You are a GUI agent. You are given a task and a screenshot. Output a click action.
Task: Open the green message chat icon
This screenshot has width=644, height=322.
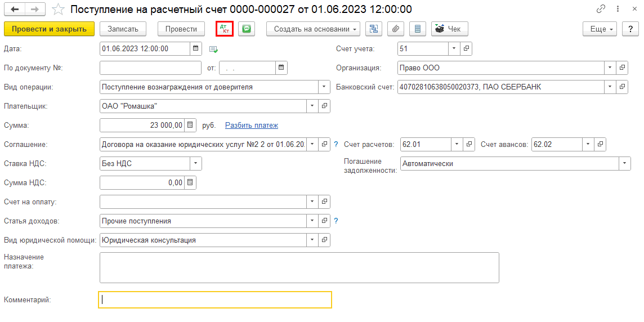pos(246,29)
